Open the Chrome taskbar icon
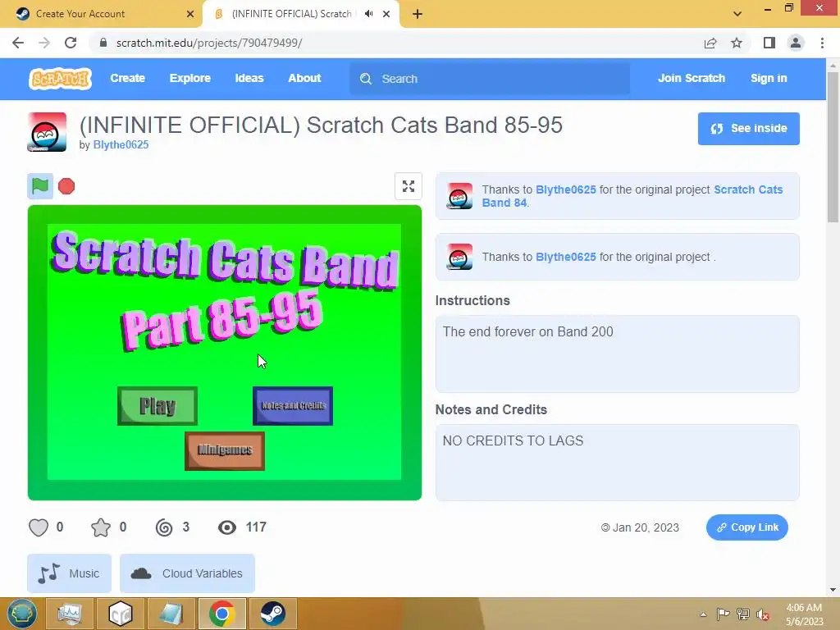 point(222,614)
